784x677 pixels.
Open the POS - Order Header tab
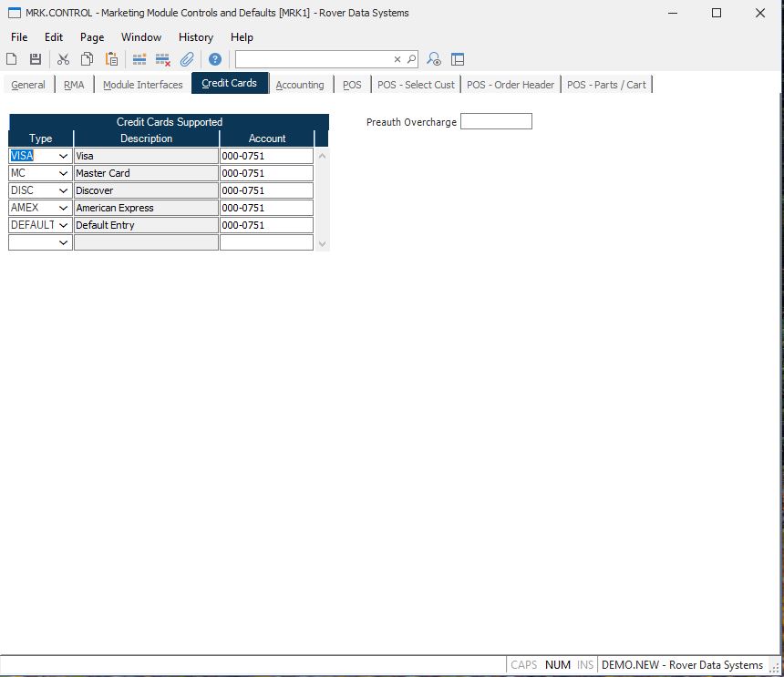510,85
